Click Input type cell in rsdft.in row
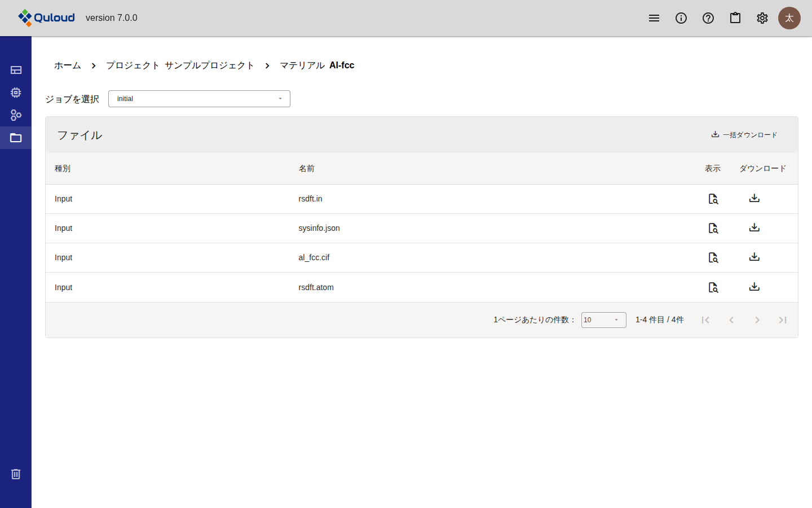Image resolution: width=812 pixels, height=508 pixels. coord(64,199)
